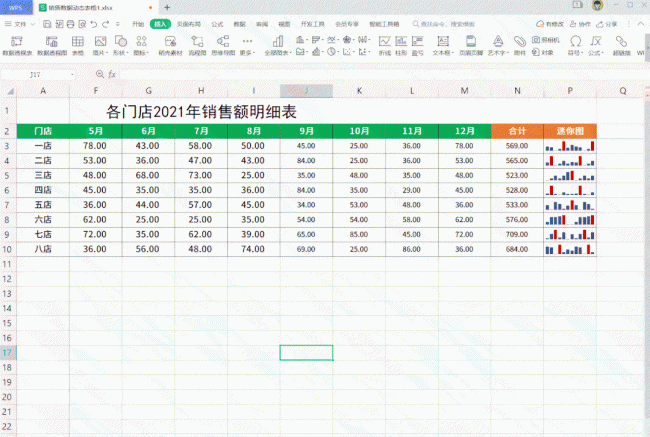Open the scatter chart type dropdown

[x=348, y=52]
